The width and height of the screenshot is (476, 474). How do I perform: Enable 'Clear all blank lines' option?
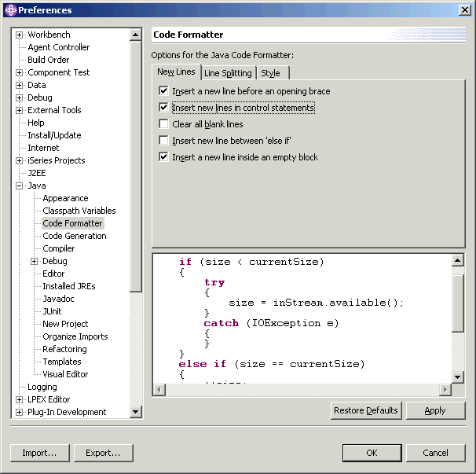click(163, 124)
